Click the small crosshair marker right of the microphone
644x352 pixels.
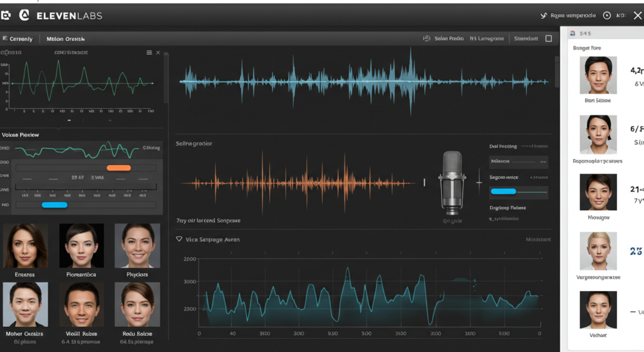click(x=479, y=182)
